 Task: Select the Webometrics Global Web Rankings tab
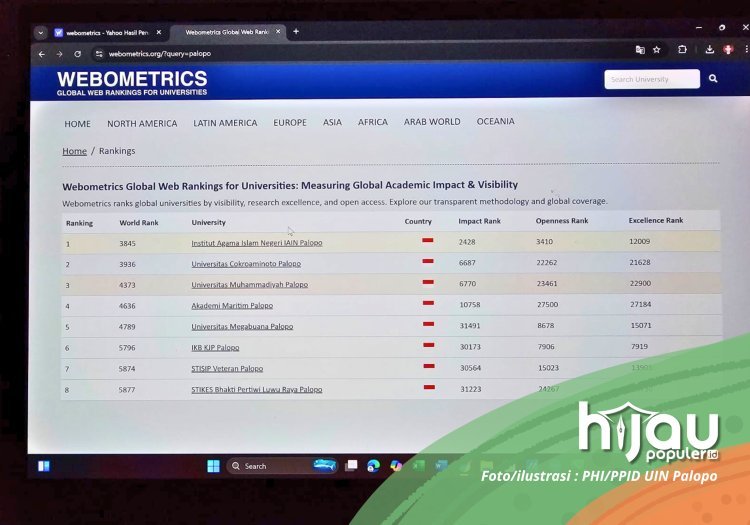coord(227,32)
